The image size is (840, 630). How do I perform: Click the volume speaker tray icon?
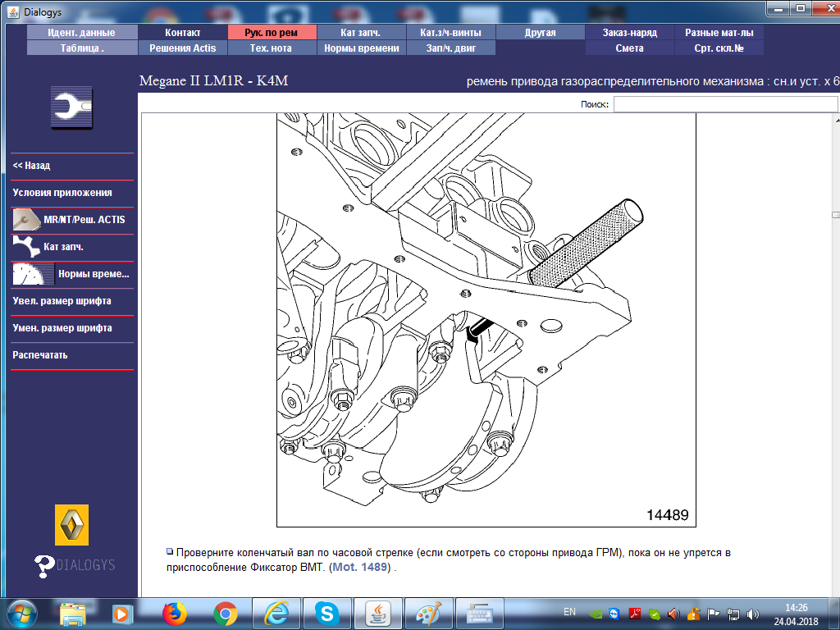click(753, 614)
